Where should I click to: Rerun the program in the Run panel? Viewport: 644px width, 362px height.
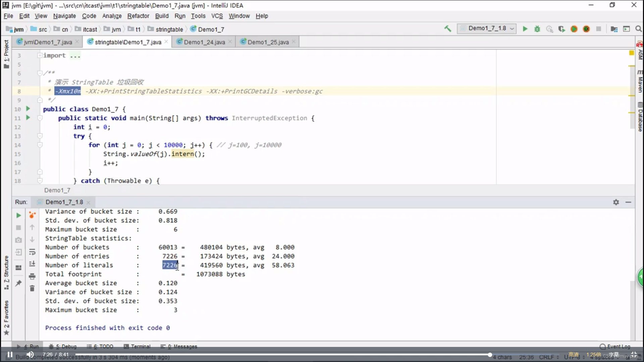[x=19, y=216]
